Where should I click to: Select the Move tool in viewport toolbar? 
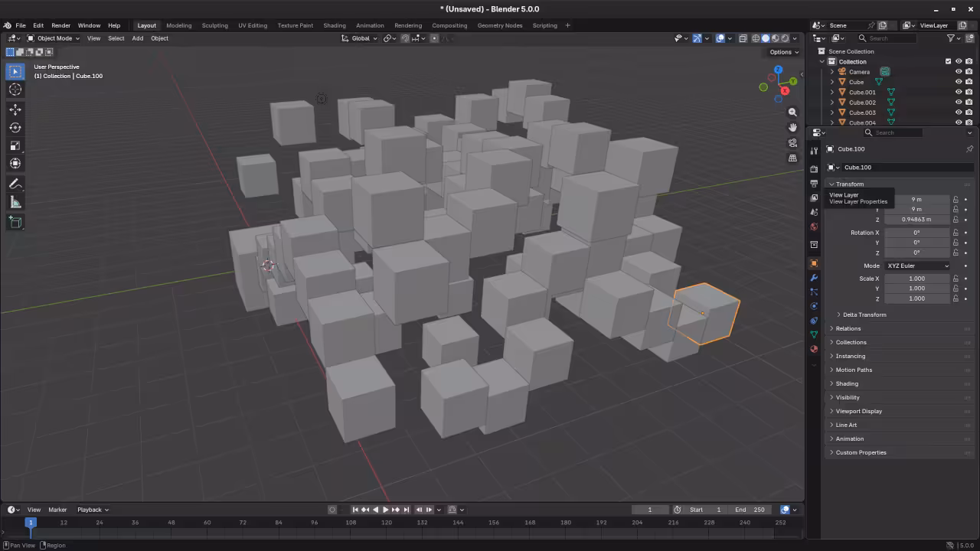tap(15, 109)
